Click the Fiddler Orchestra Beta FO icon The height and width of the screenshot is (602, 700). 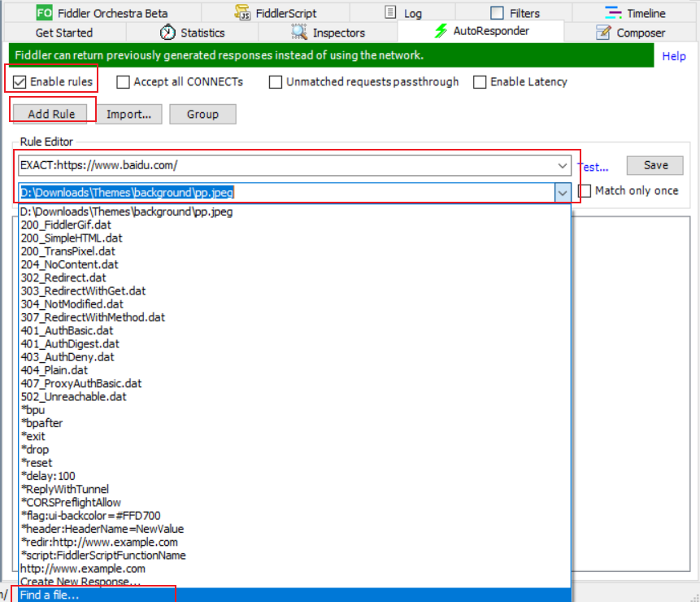(44, 12)
